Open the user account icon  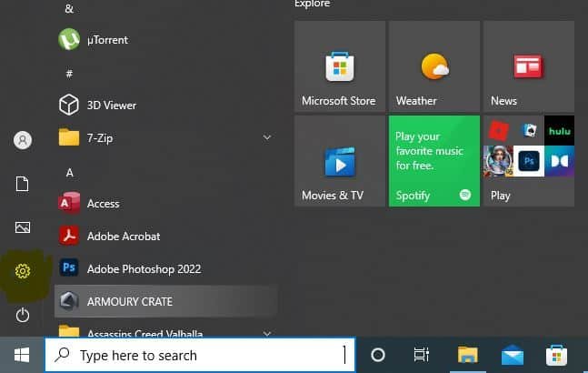point(23,140)
